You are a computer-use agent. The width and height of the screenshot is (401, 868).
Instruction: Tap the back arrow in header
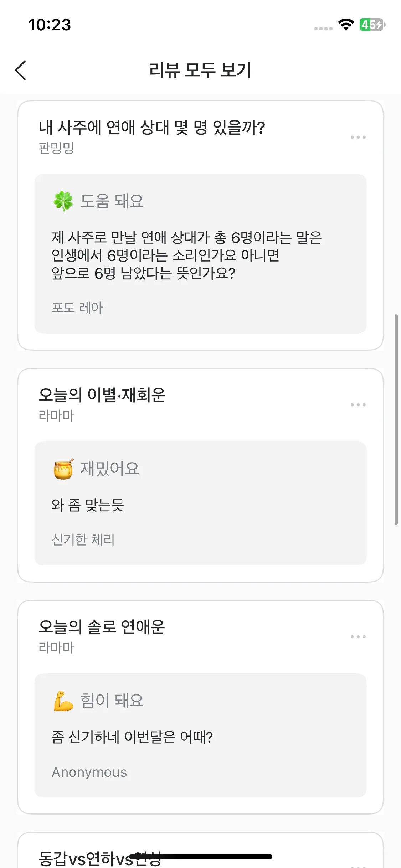coord(21,70)
